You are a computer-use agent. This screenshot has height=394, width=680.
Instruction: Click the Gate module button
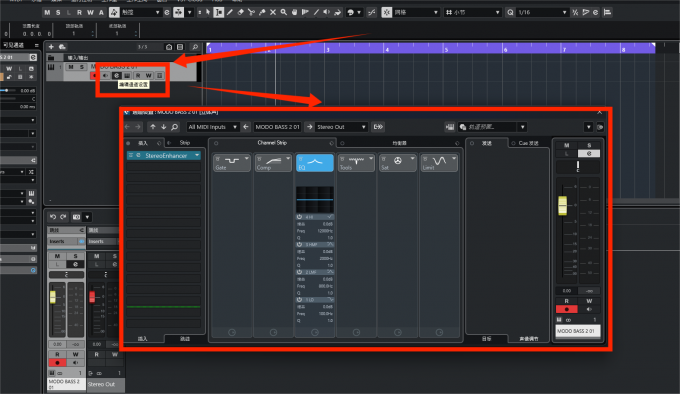[x=232, y=163]
